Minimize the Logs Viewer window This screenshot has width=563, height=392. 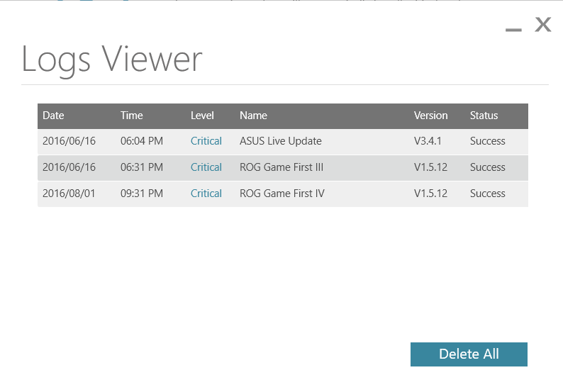click(513, 30)
